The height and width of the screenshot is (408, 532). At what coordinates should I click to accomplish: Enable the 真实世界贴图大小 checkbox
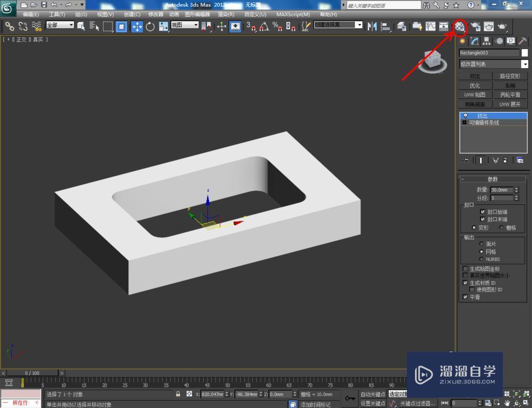pyautogui.click(x=465, y=275)
